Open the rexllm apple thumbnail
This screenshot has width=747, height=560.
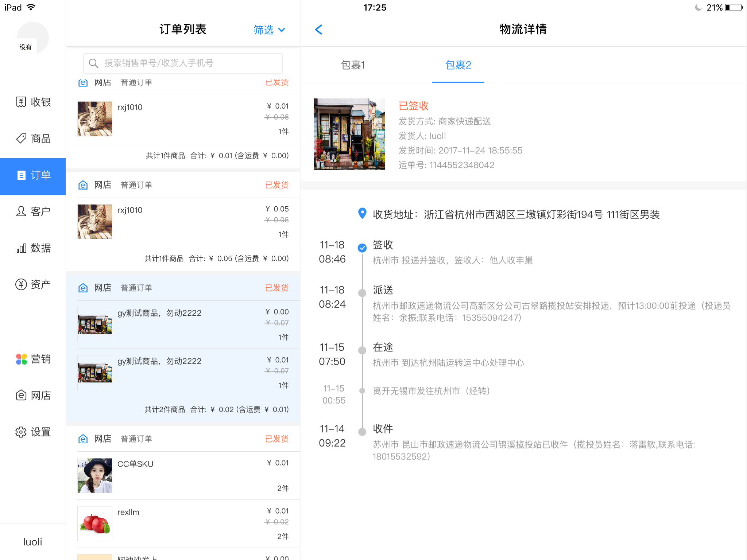coord(95,524)
